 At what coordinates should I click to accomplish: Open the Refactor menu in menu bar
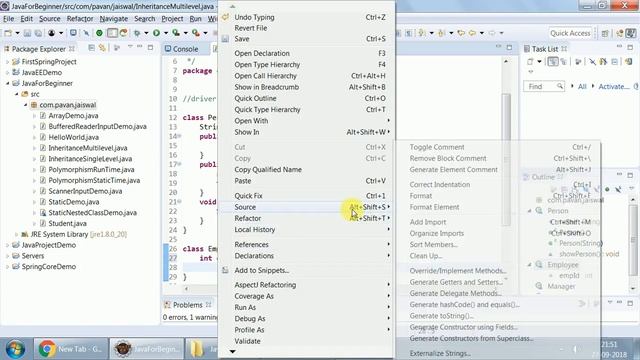tap(80, 19)
